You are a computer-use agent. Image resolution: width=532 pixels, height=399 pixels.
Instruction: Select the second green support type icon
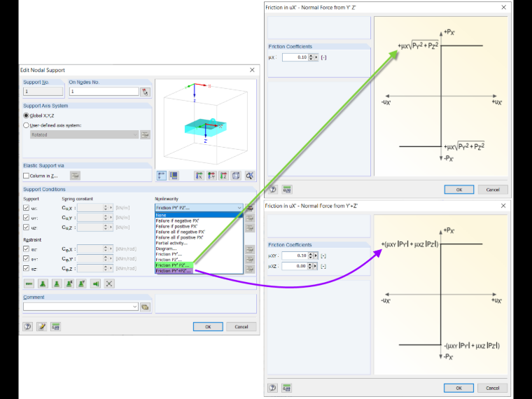pyautogui.click(x=43, y=283)
